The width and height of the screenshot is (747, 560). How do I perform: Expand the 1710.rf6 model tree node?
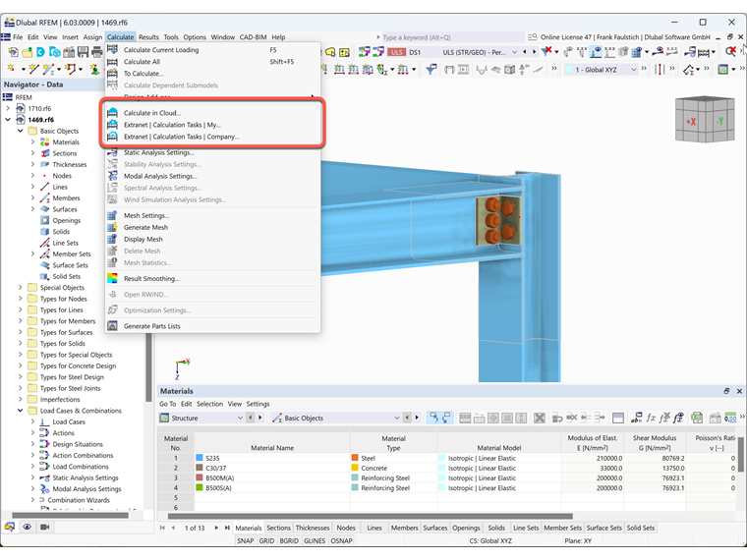[8, 108]
